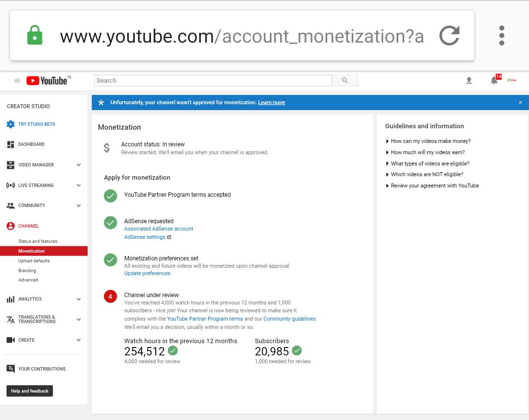Viewport: 529px width, 420px height.
Task: Open Advanced channel settings
Action: coord(28,280)
